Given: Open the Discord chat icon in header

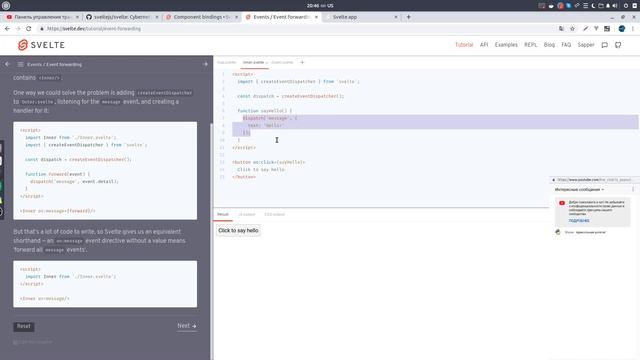Looking at the screenshot, I should tap(604, 45).
